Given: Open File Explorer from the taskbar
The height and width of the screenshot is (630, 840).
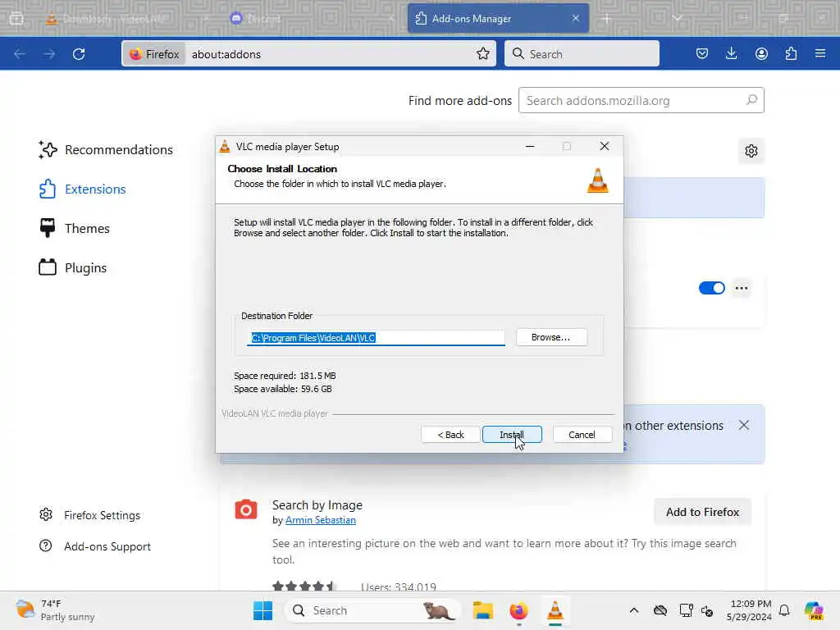Looking at the screenshot, I should click(x=482, y=610).
